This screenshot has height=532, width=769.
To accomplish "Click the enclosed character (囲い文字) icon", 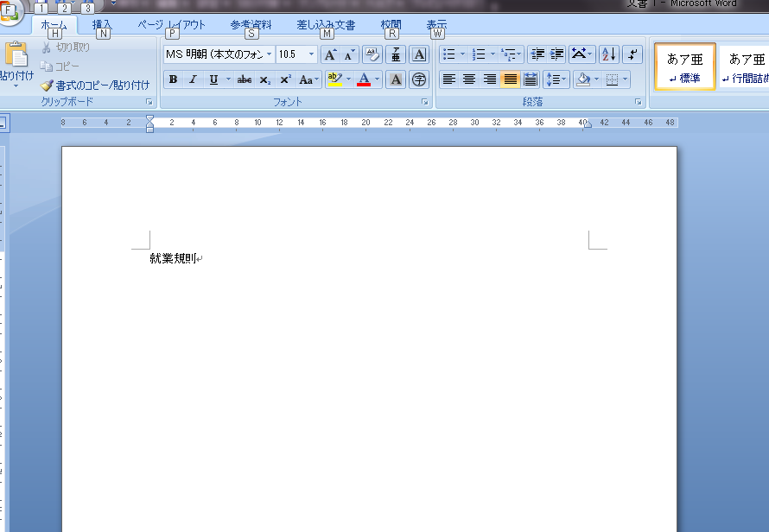I will 419,79.
